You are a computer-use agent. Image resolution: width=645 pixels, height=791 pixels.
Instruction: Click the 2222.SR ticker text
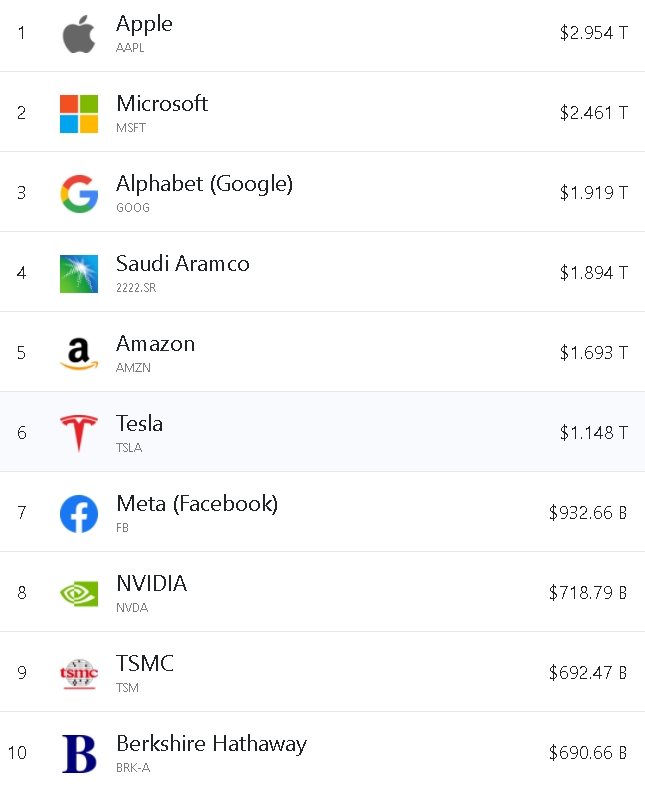click(136, 287)
